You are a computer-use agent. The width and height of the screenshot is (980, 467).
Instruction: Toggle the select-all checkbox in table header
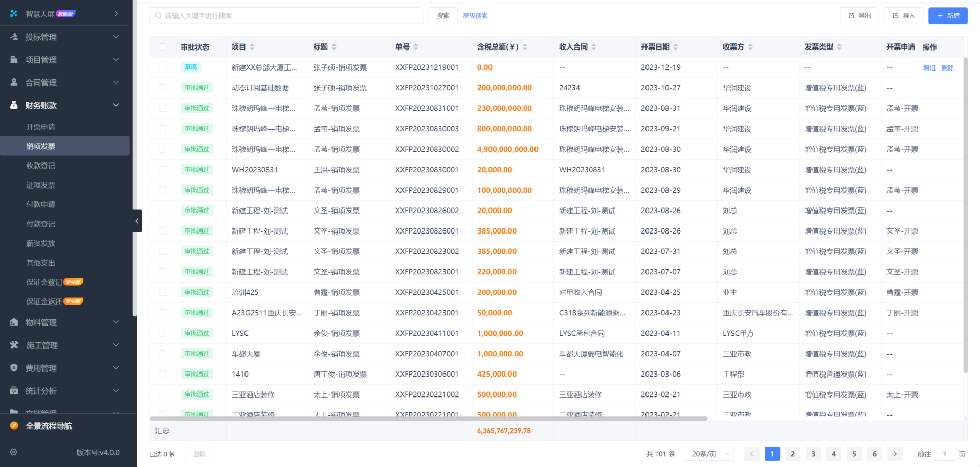(162, 47)
